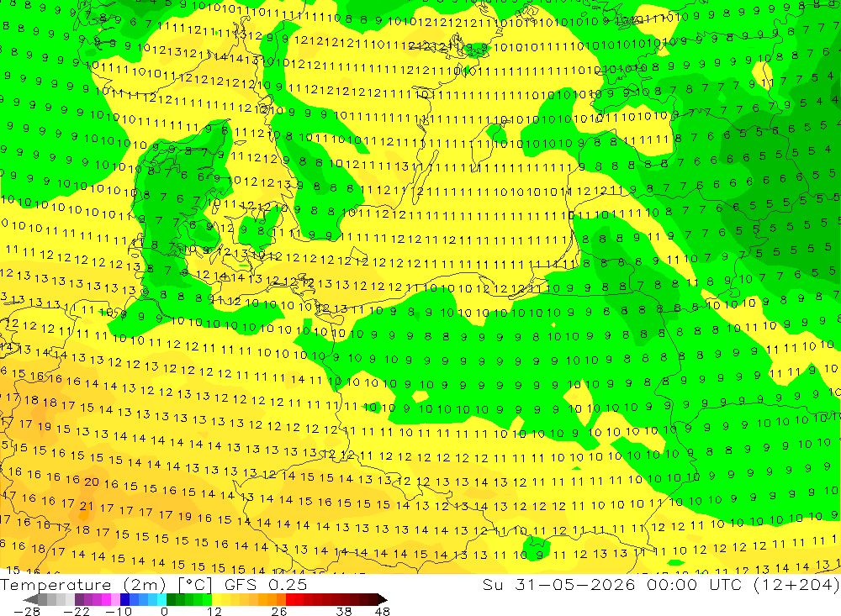Click the '26' color scale label

(x=279, y=612)
